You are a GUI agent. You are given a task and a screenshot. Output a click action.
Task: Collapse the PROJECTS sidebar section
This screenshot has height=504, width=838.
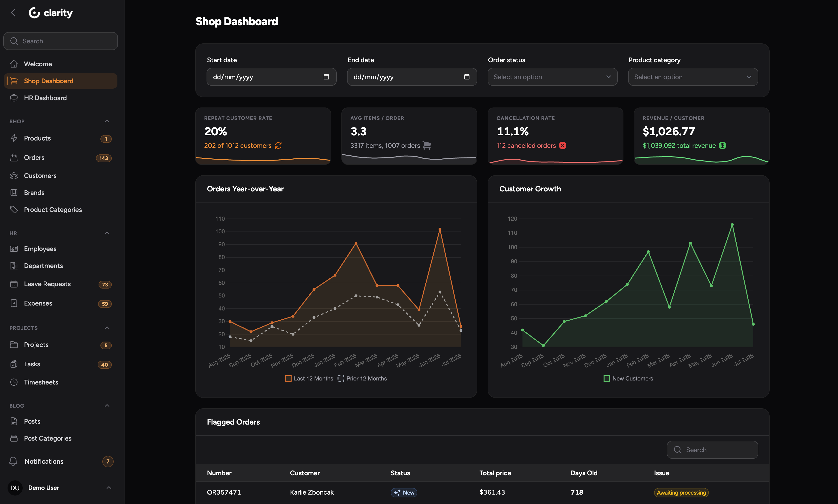click(x=107, y=328)
